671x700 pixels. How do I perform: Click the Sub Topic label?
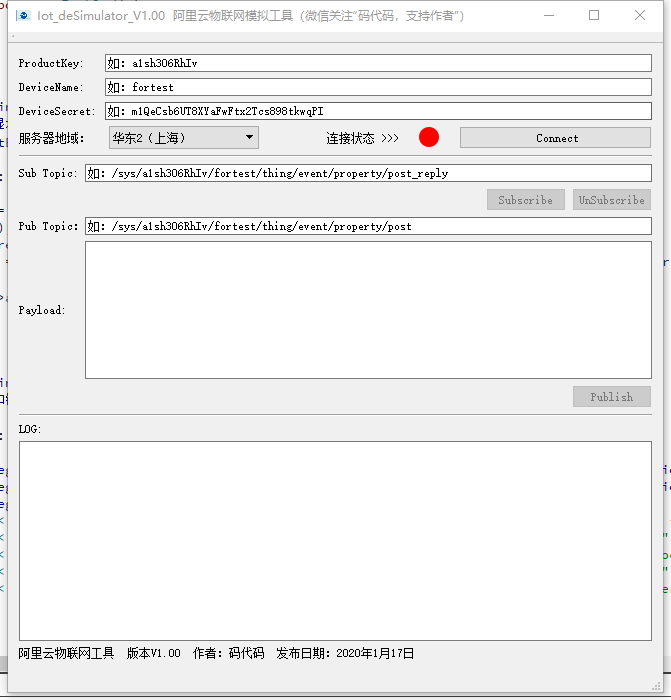coord(48,173)
